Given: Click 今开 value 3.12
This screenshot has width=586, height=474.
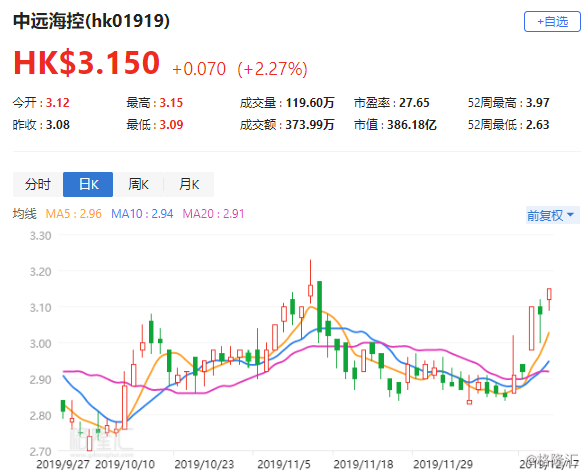Looking at the screenshot, I should coord(58,103).
